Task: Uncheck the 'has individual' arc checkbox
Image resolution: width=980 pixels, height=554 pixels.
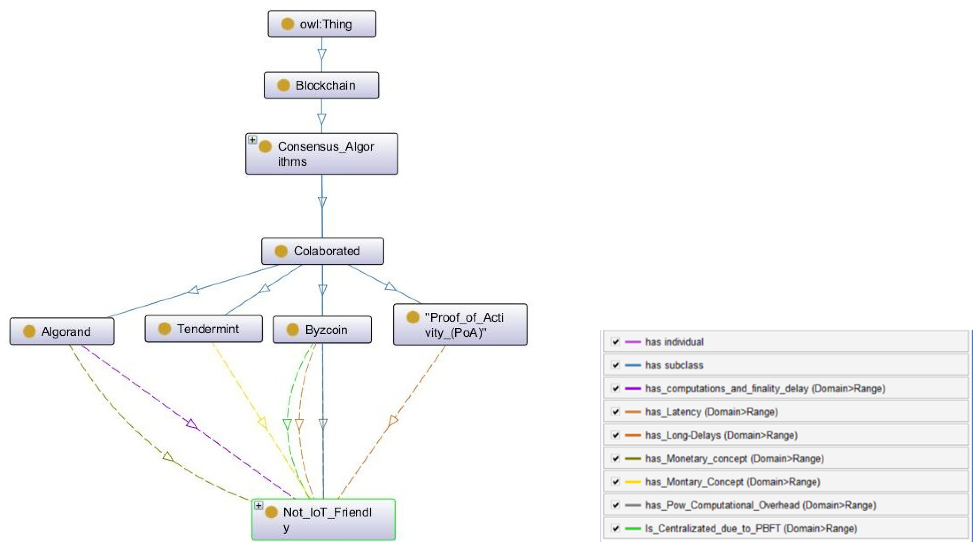Action: (615, 342)
